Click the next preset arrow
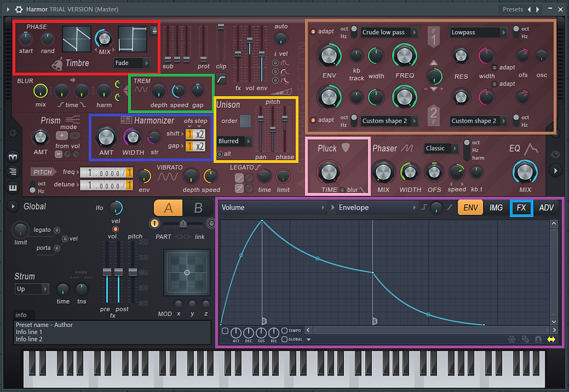 538,9
